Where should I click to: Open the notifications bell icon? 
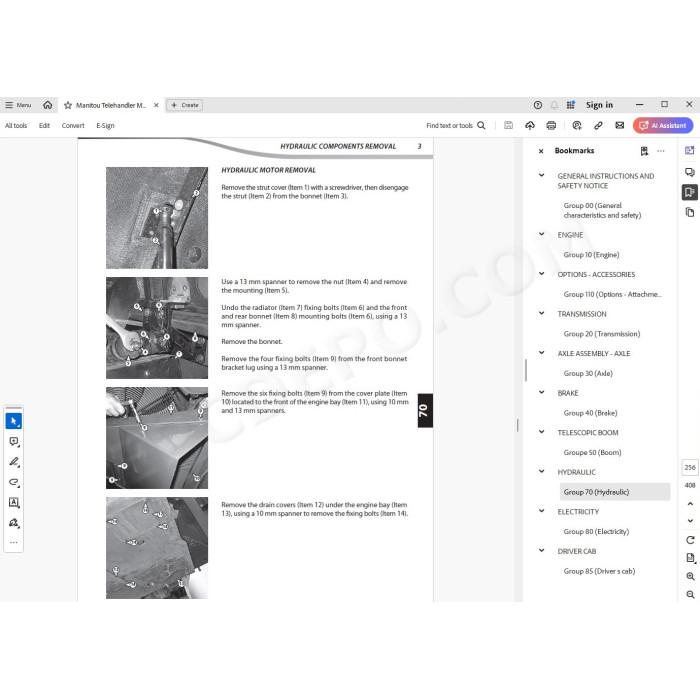pyautogui.click(x=554, y=105)
